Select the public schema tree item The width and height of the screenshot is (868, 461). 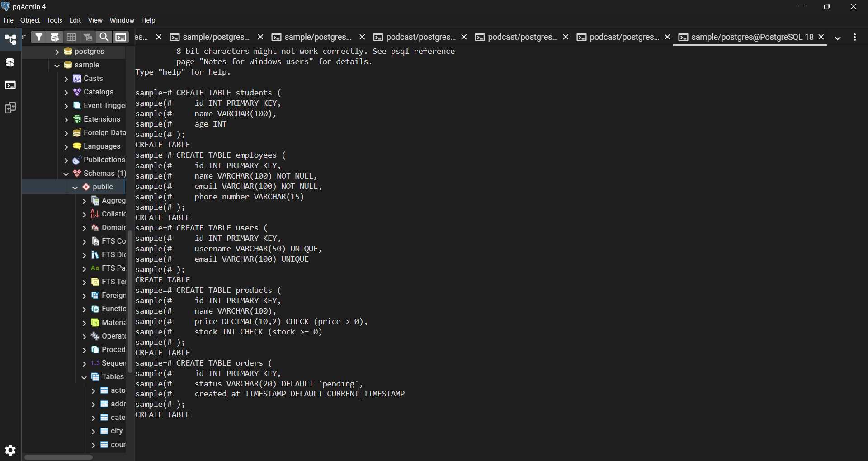point(103,187)
